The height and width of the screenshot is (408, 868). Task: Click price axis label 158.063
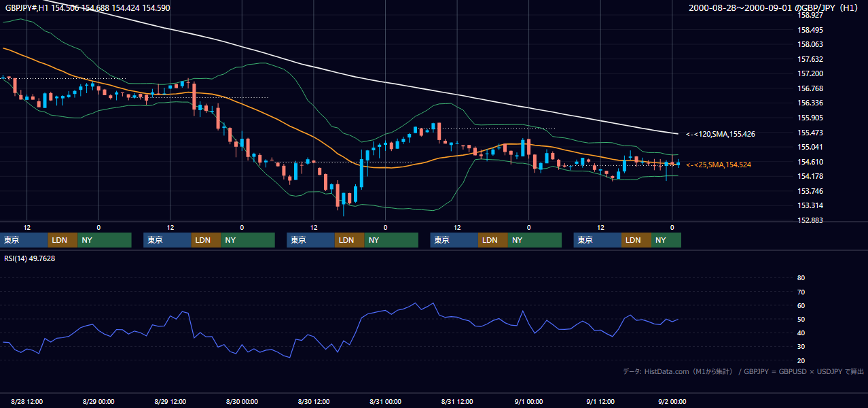tap(810, 44)
